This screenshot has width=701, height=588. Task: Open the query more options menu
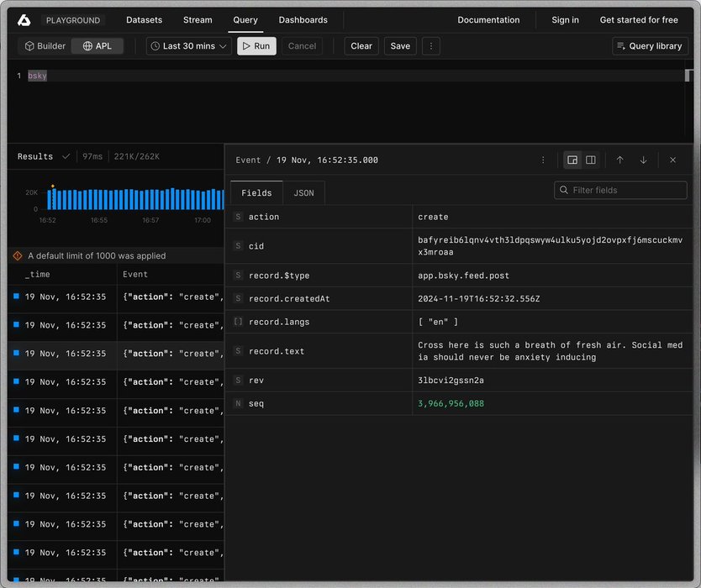[x=430, y=46]
